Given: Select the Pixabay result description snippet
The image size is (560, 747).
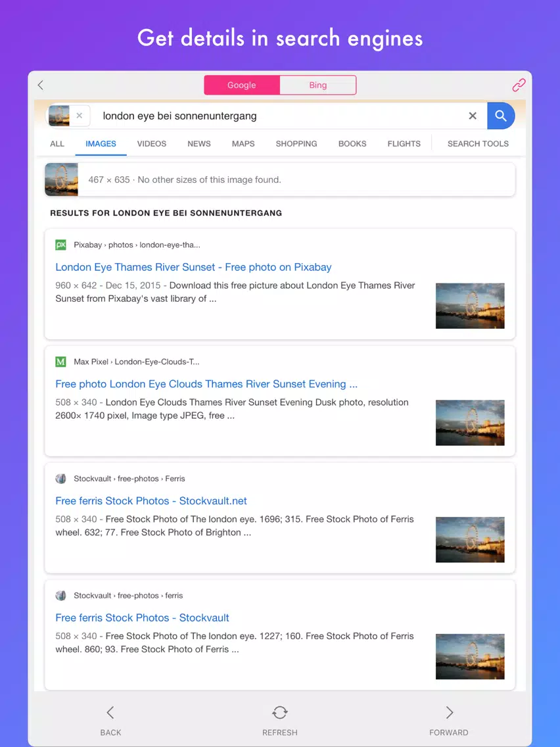Looking at the screenshot, I should 235,292.
